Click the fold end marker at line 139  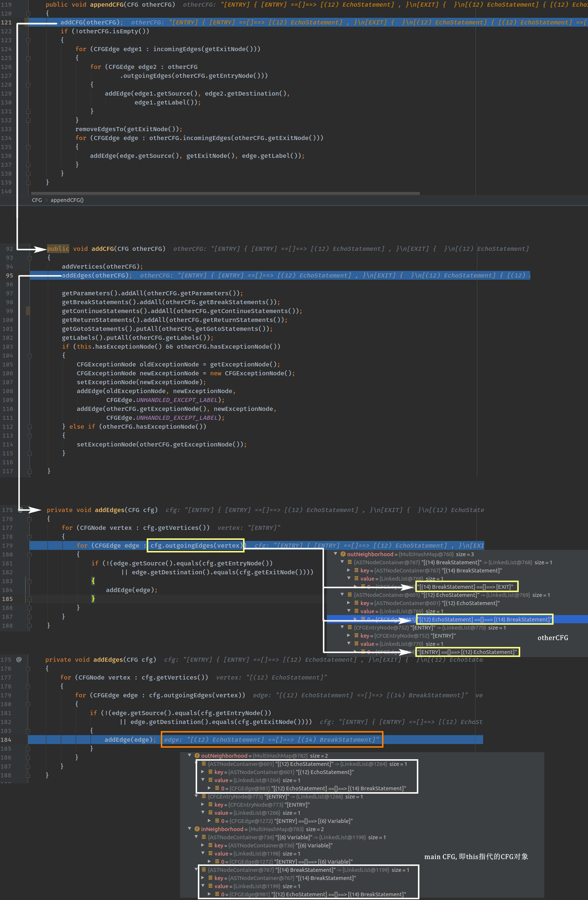28,182
